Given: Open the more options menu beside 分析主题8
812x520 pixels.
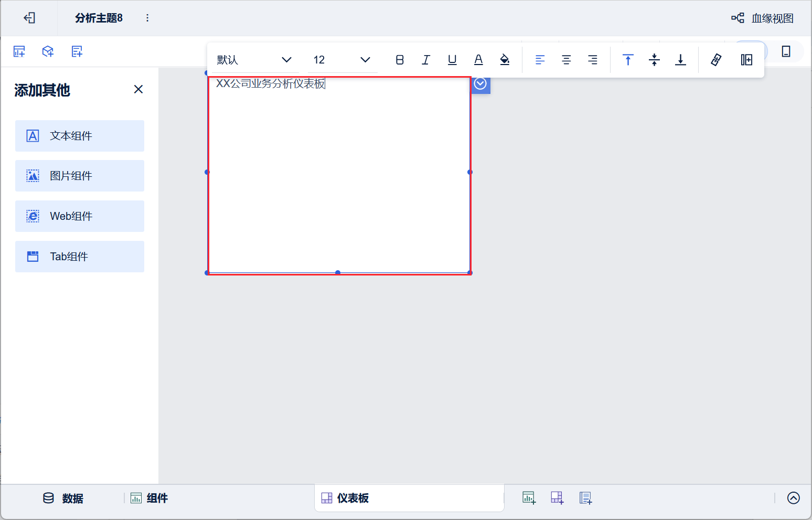Looking at the screenshot, I should pos(147,18).
